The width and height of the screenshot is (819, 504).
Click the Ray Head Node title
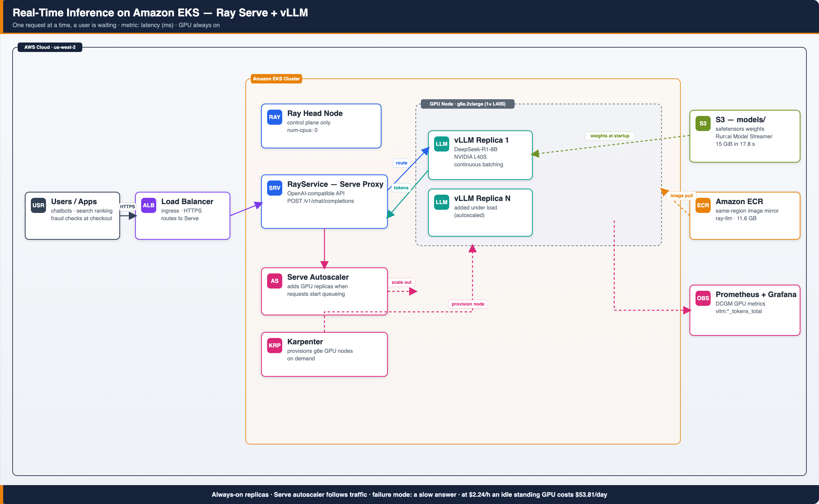315,113
